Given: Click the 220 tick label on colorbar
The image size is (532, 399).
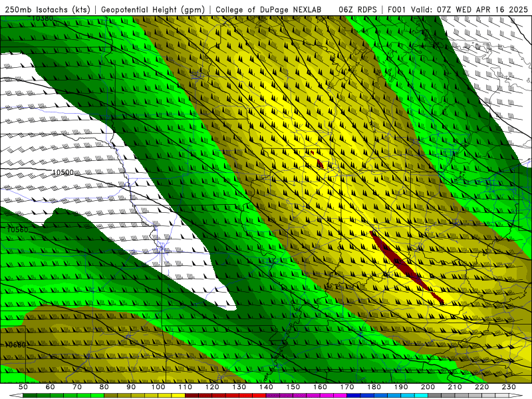Looking at the screenshot, I should (x=482, y=387).
